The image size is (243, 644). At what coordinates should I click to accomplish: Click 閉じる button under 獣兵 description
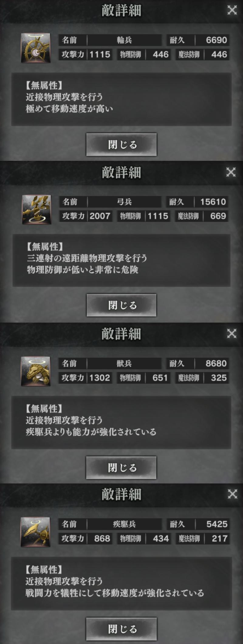click(122, 467)
